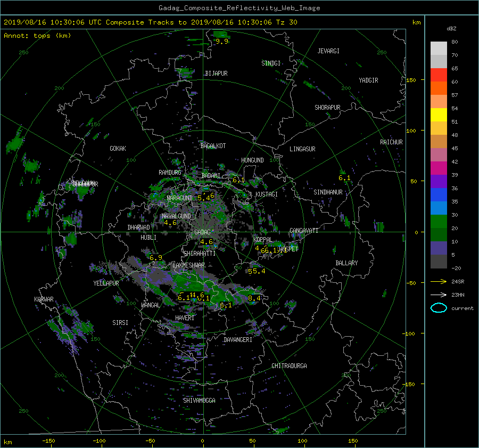Image resolution: width=479 pixels, height=448 pixels.
Task: Select the LINGASUR city label
Action: point(302,149)
